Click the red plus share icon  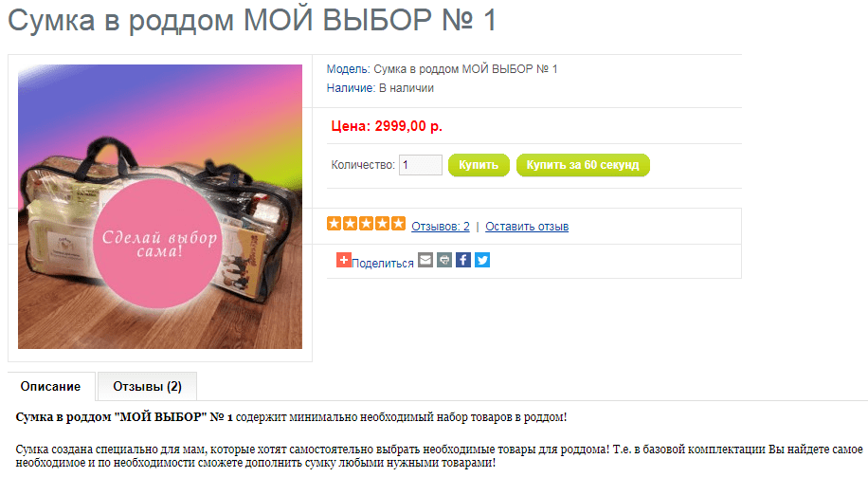coord(344,260)
